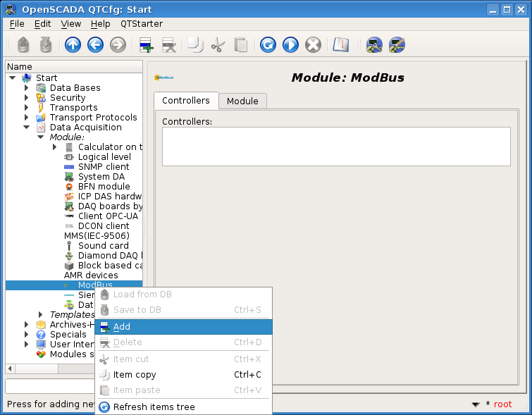Click the Controllers list box
Viewport: 532px width, 415px height.
335,146
